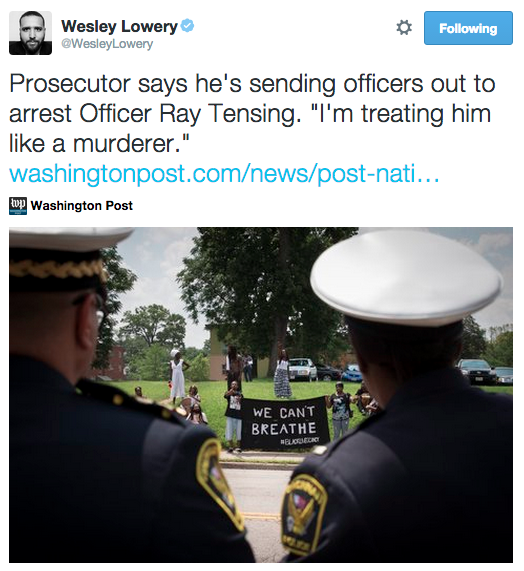This screenshot has height=571, width=524.
Task: Toggle the Following button
Action: [468, 28]
